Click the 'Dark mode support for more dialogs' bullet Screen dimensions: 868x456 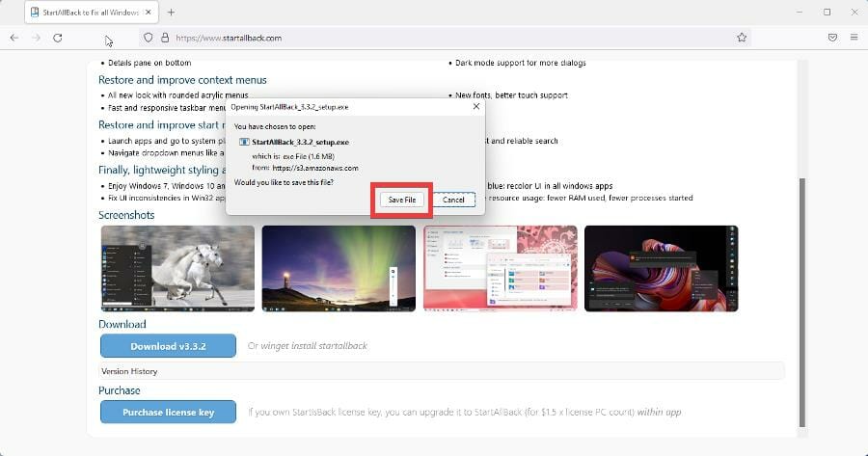(x=521, y=63)
